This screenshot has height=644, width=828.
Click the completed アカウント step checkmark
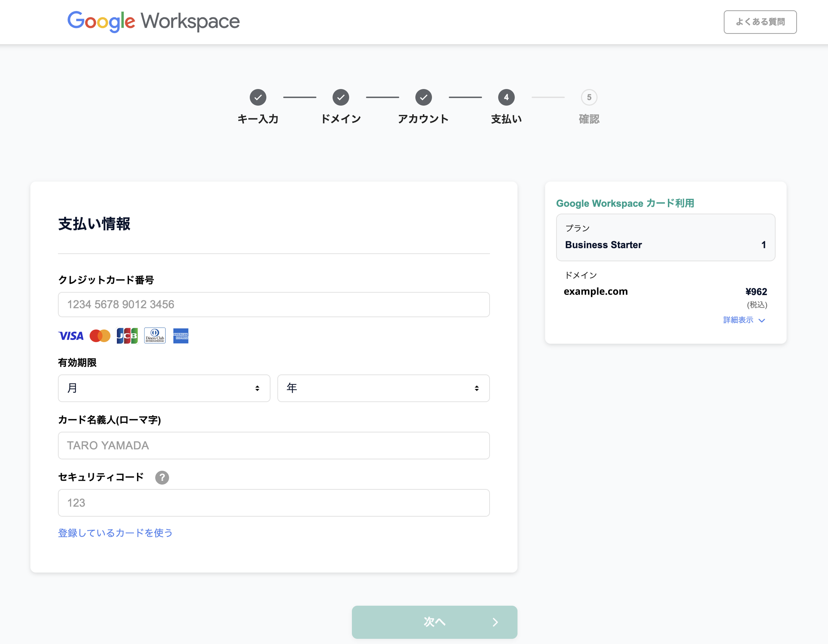pyautogui.click(x=423, y=97)
